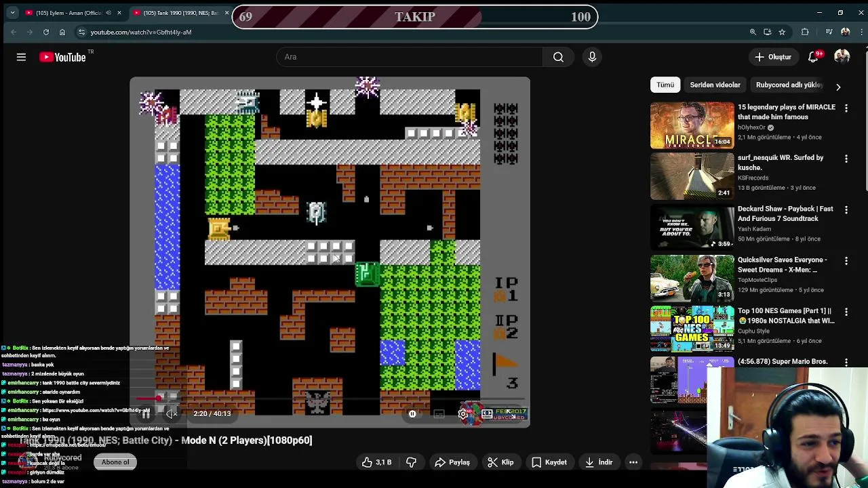The width and height of the screenshot is (868, 488).
Task: Open the Quicksilver Saves Everyone thumbnail
Action: (692, 278)
